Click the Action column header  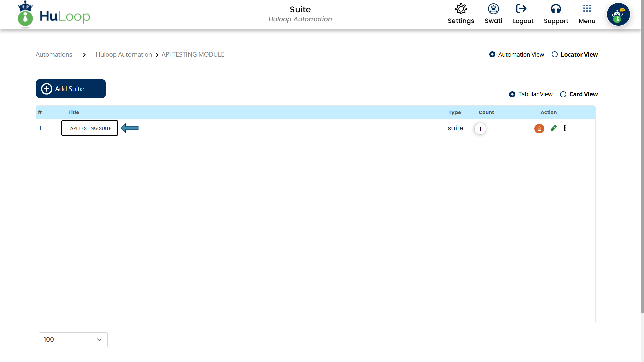click(549, 112)
